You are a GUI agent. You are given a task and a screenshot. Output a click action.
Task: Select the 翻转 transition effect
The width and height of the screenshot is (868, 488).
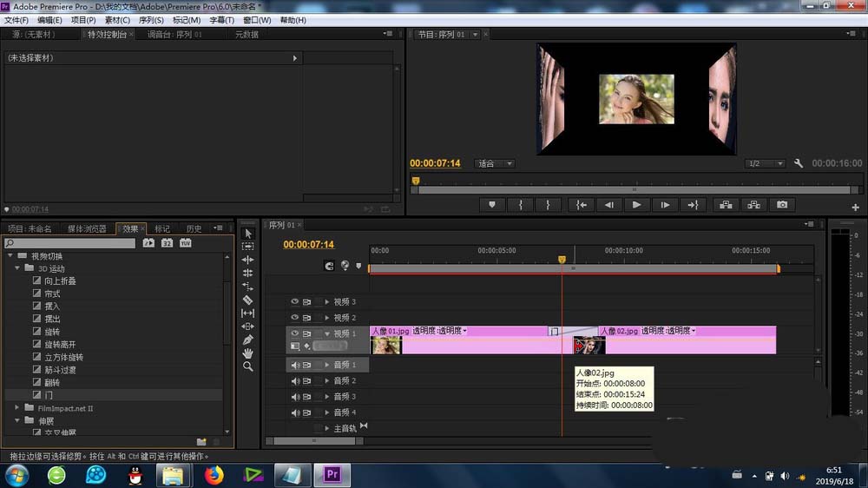coord(52,383)
